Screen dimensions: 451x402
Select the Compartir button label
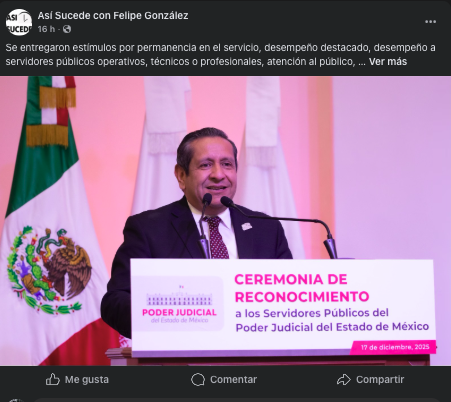(380, 380)
